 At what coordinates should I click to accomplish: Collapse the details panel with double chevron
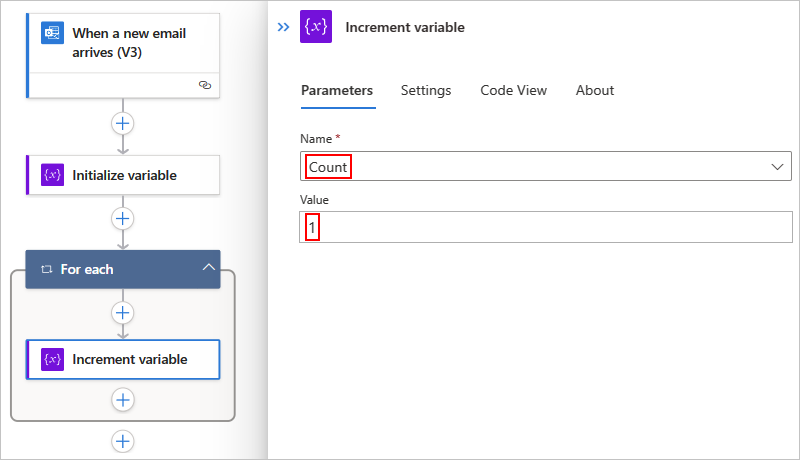pyautogui.click(x=283, y=27)
